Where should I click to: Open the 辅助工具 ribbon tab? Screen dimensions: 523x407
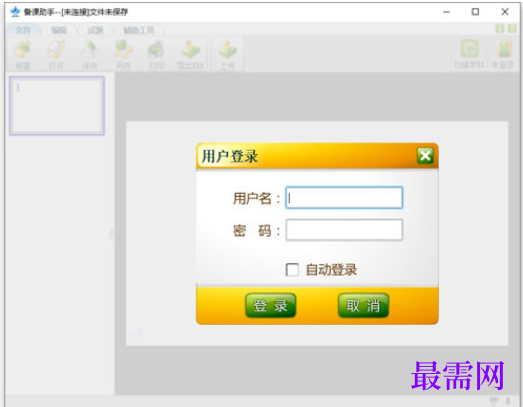pyautogui.click(x=138, y=30)
